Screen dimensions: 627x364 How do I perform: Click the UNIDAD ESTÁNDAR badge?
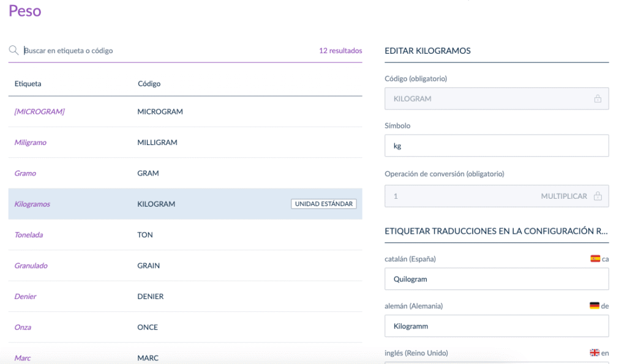[323, 204]
